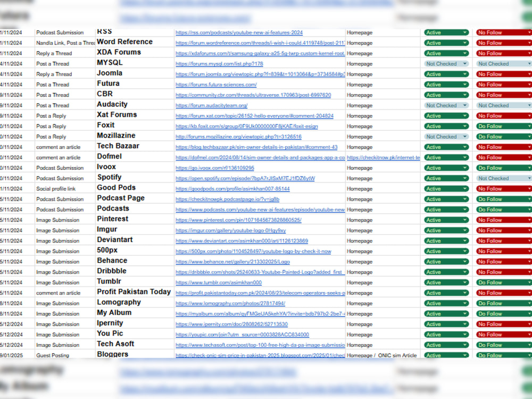Viewport: 532px width, 399px height.
Task: Open the Do Follow dropdown for Lomography
Action: [x=504, y=304]
